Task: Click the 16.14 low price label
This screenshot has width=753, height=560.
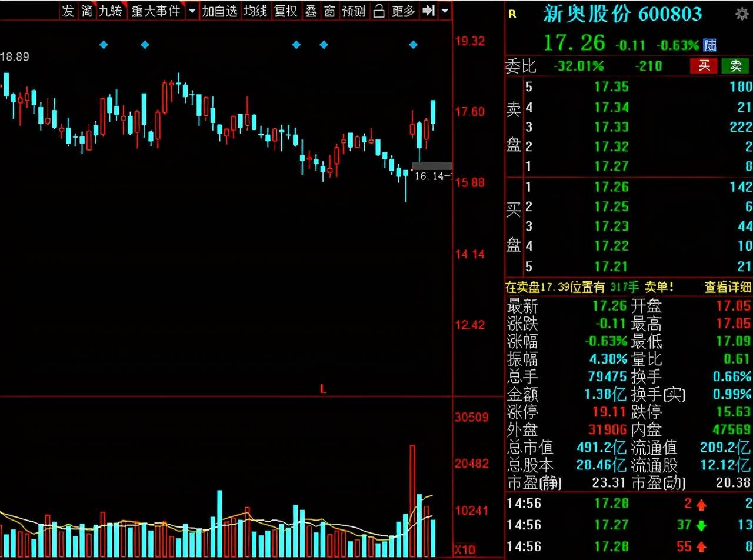Action: [432, 176]
